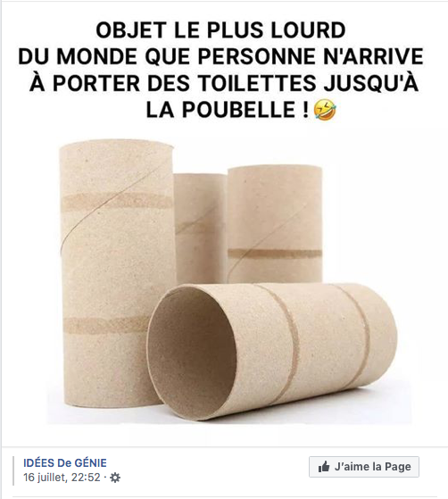Click the OBJET LE PLUS LOURD headline line
448x499 pixels.
click(x=220, y=30)
